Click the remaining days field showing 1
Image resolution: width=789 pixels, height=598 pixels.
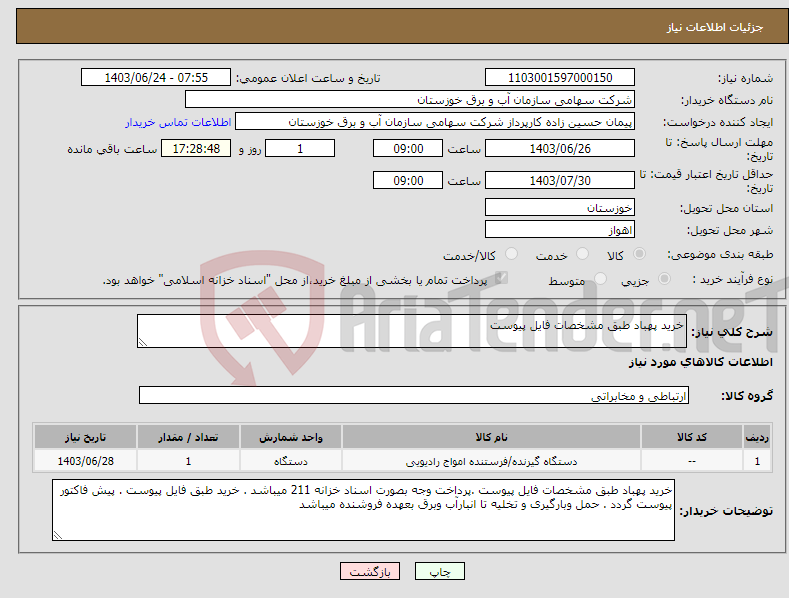(300, 148)
